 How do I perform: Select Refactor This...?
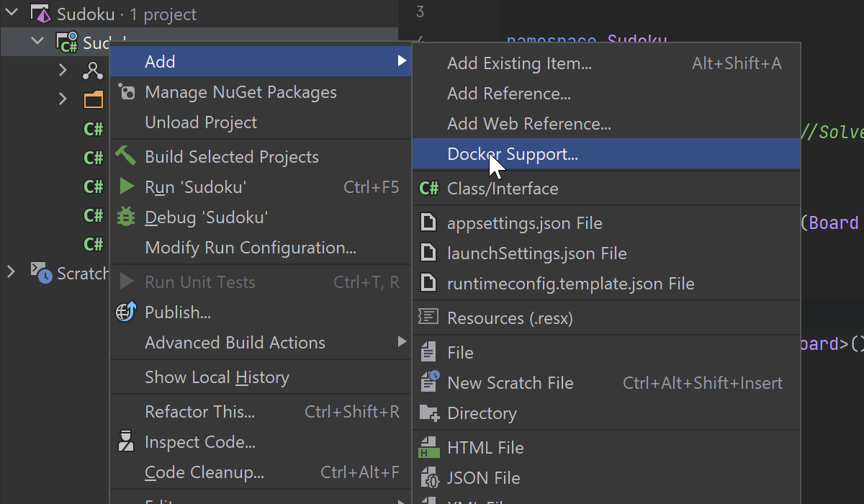point(261,412)
